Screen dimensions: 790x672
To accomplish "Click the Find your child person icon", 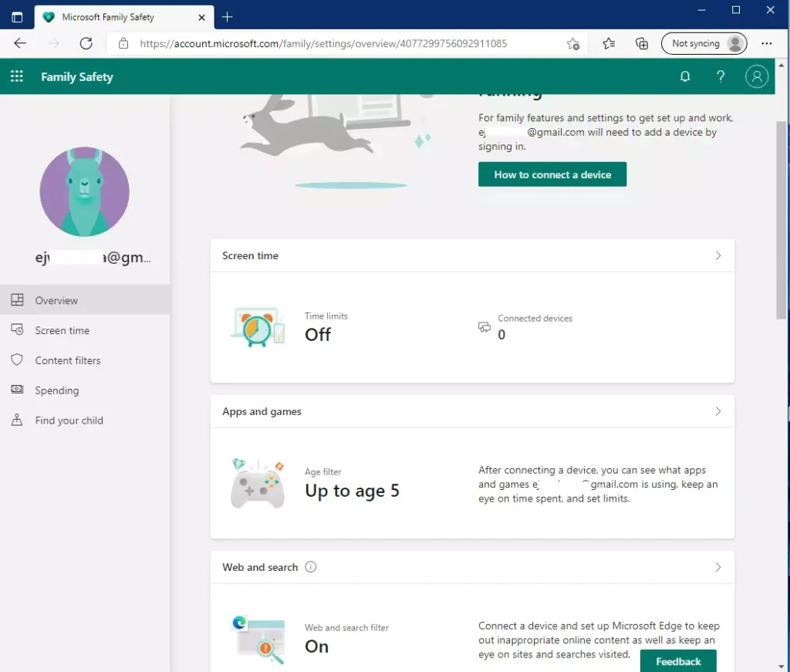I will coord(17,420).
